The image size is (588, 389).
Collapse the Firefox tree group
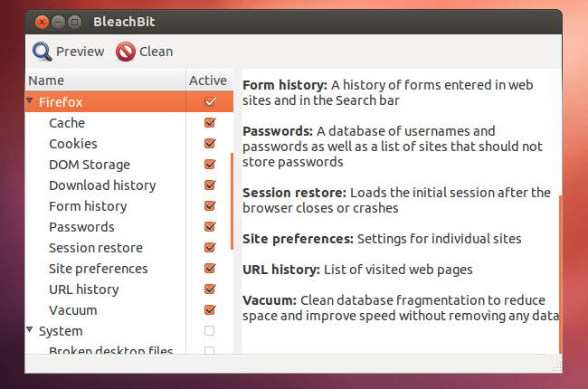[x=30, y=100]
